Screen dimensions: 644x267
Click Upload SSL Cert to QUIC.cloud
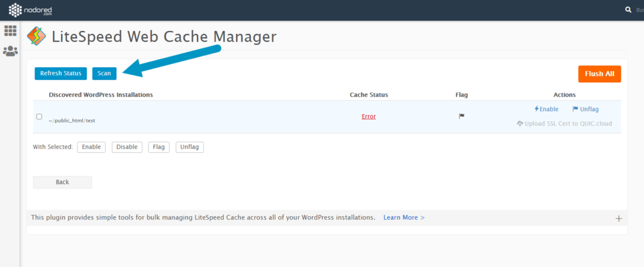pyautogui.click(x=564, y=124)
